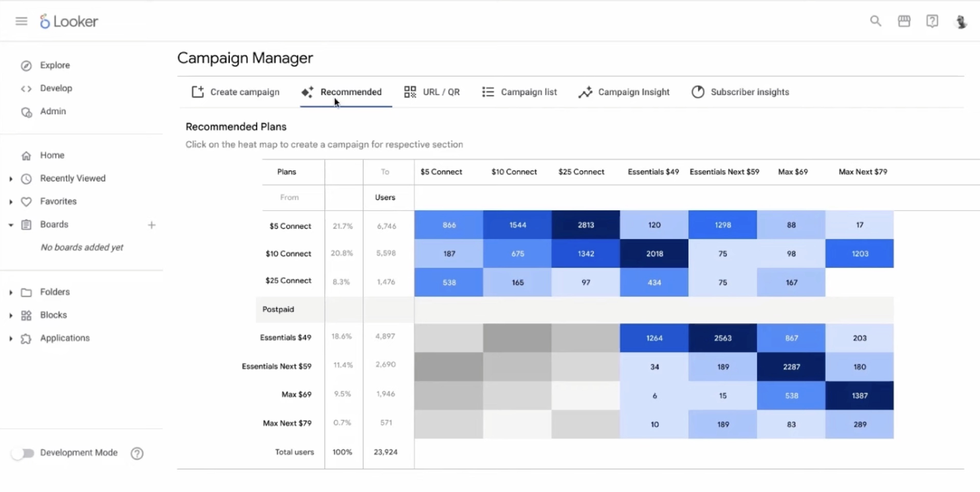Click heat map cell 2287
The image size is (980, 492).
click(x=791, y=367)
